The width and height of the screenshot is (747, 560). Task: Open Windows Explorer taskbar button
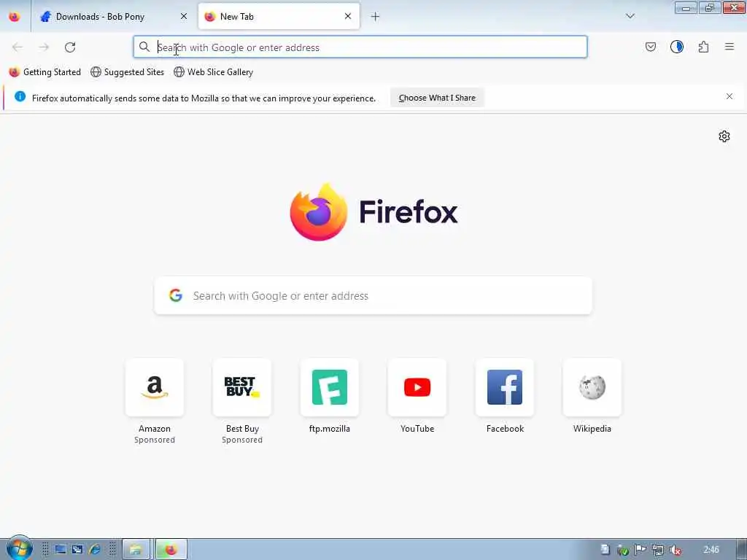[136, 550]
